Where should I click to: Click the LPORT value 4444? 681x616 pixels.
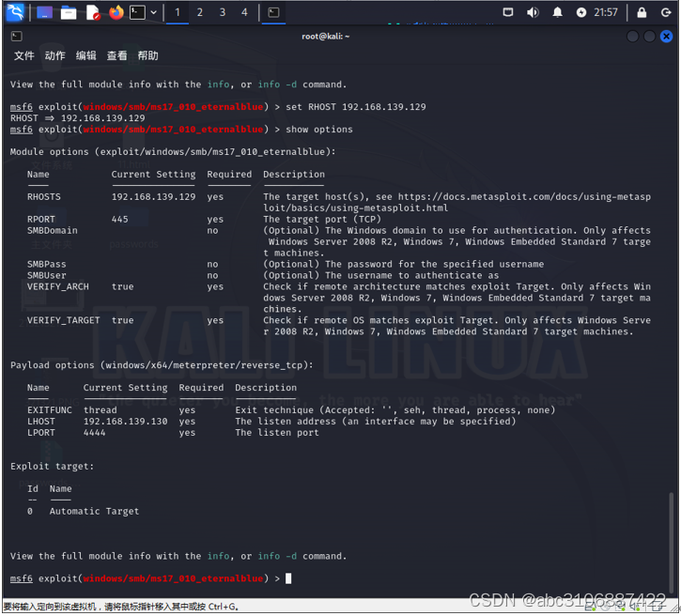[x=94, y=432]
